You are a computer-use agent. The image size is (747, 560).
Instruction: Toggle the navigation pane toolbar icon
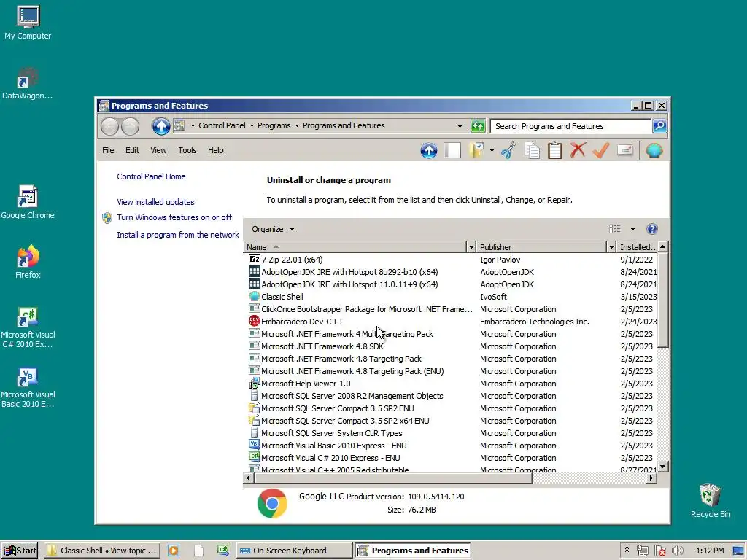(x=452, y=150)
